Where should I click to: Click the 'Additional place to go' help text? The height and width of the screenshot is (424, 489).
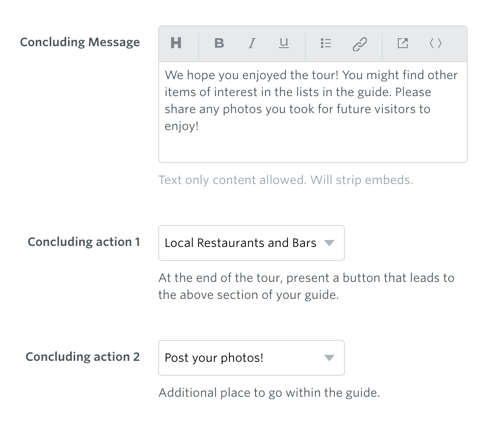[269, 393]
